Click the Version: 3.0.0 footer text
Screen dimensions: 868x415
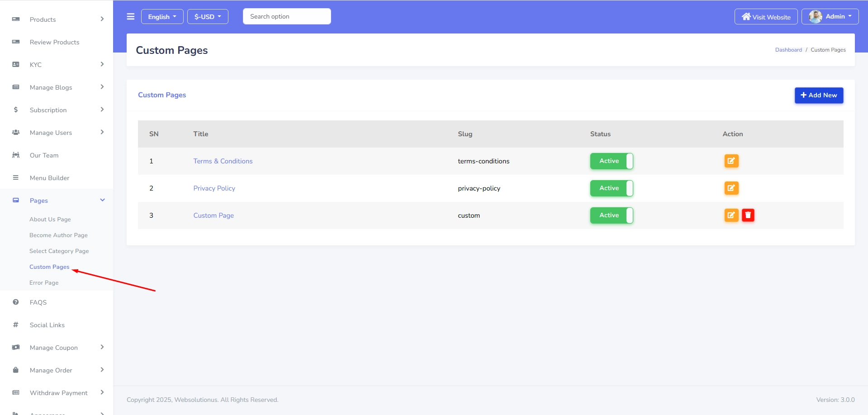tap(835, 400)
